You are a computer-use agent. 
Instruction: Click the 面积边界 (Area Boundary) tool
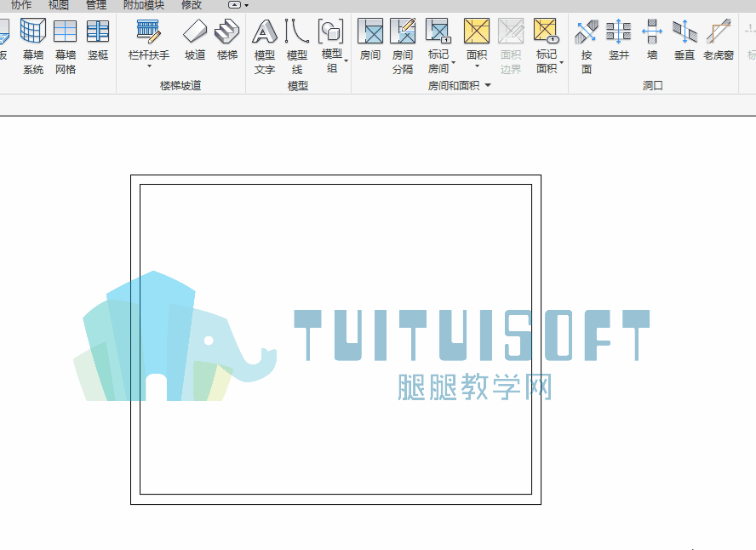(511, 46)
